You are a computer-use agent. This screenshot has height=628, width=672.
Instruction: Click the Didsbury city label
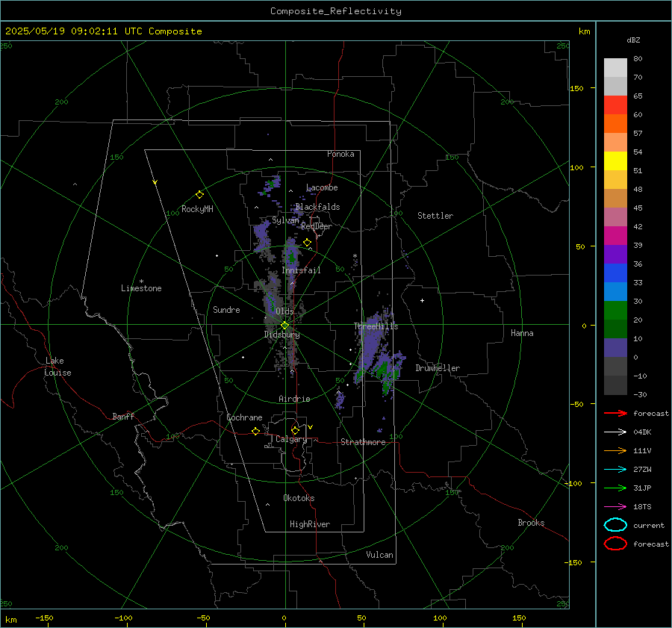tap(281, 335)
